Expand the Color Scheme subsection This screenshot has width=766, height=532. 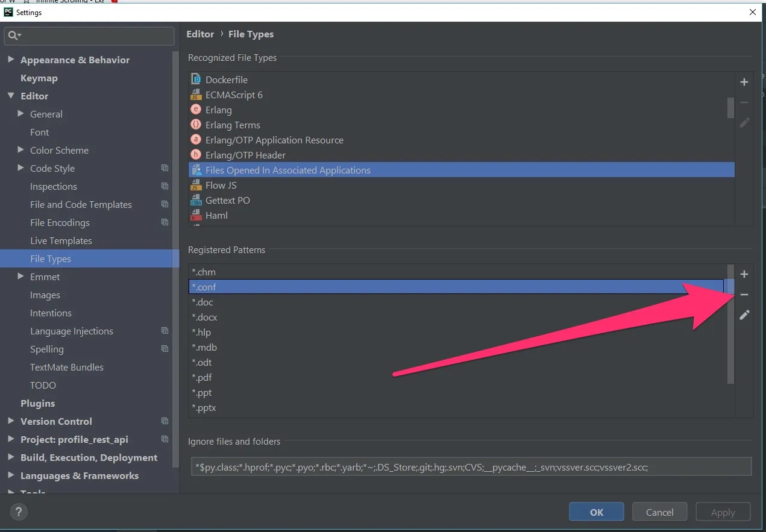(21, 150)
